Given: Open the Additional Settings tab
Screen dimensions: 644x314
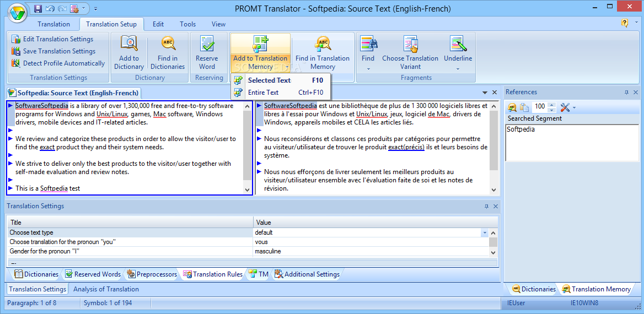Looking at the screenshot, I should tap(307, 274).
